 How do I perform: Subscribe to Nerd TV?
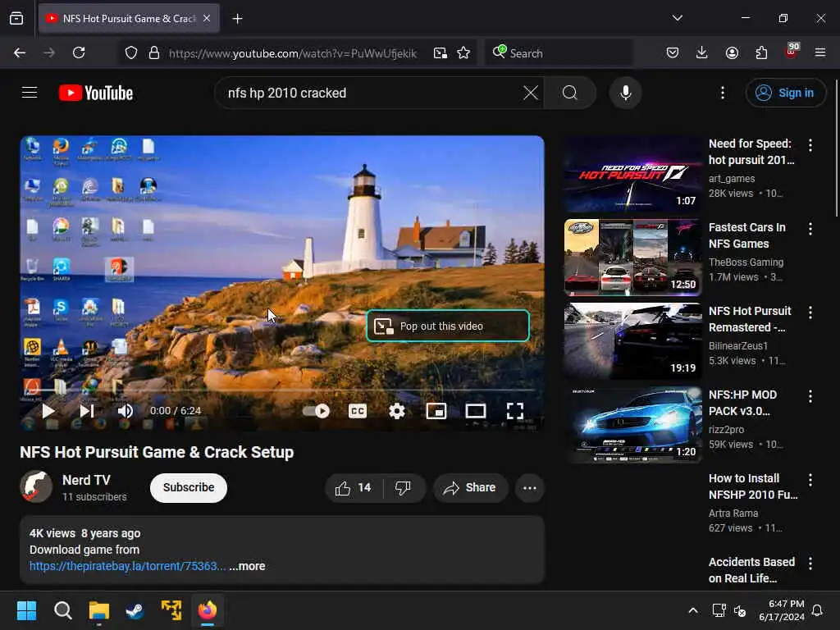(x=189, y=487)
